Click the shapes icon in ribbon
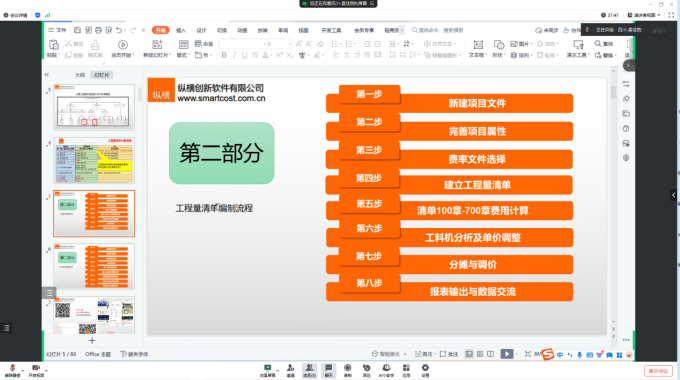680x380 pixels. (x=499, y=45)
